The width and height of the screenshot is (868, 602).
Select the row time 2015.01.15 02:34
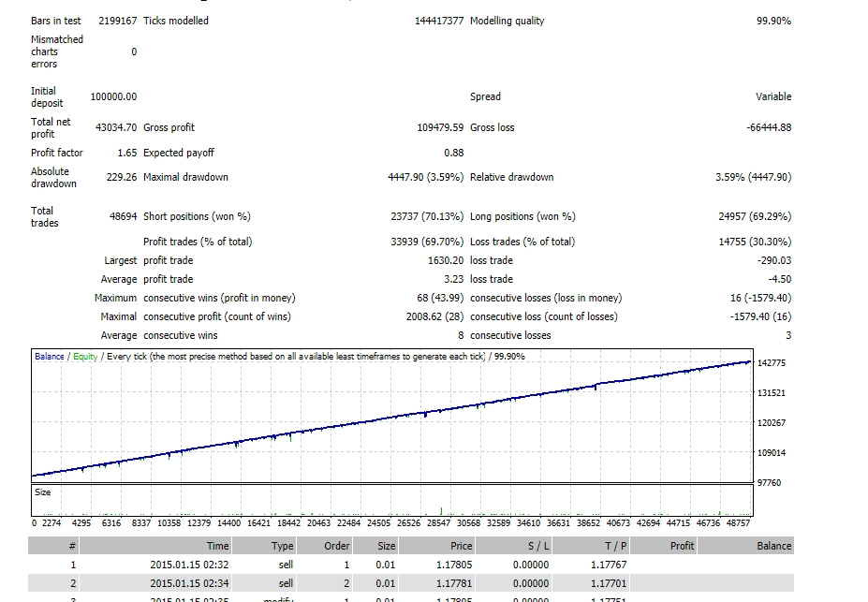tap(189, 583)
